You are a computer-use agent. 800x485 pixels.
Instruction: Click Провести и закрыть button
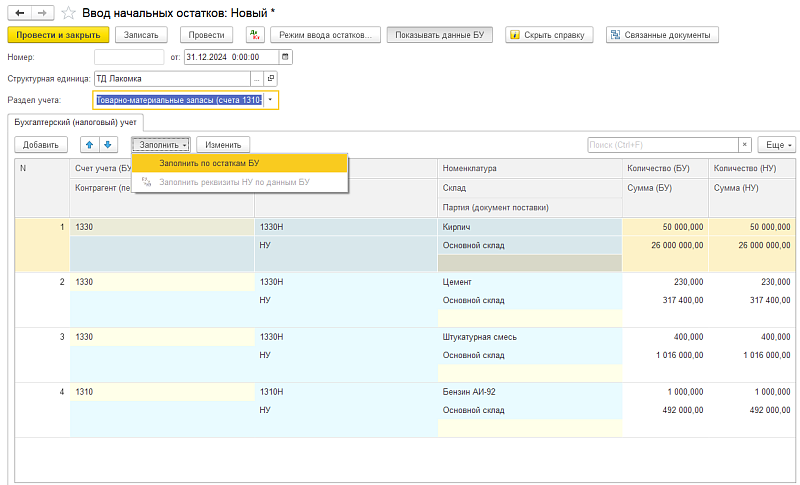58,35
